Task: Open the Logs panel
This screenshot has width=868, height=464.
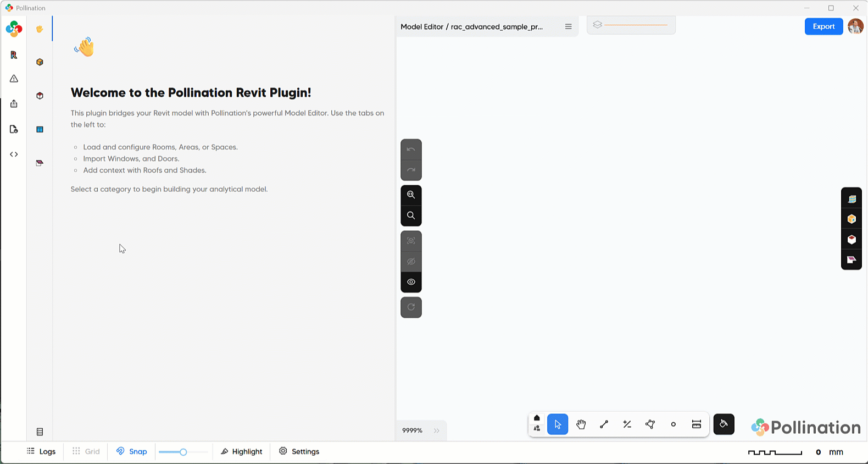Action: 41,451
